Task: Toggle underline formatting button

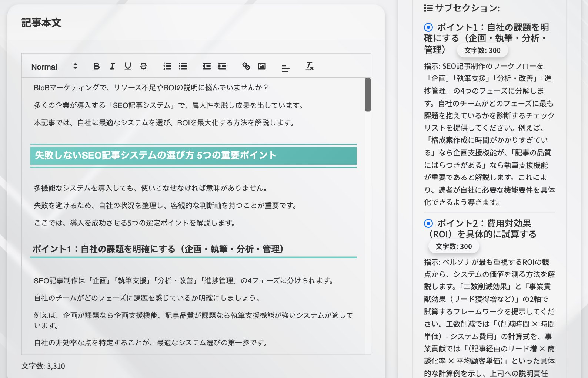Action: pyautogui.click(x=128, y=66)
